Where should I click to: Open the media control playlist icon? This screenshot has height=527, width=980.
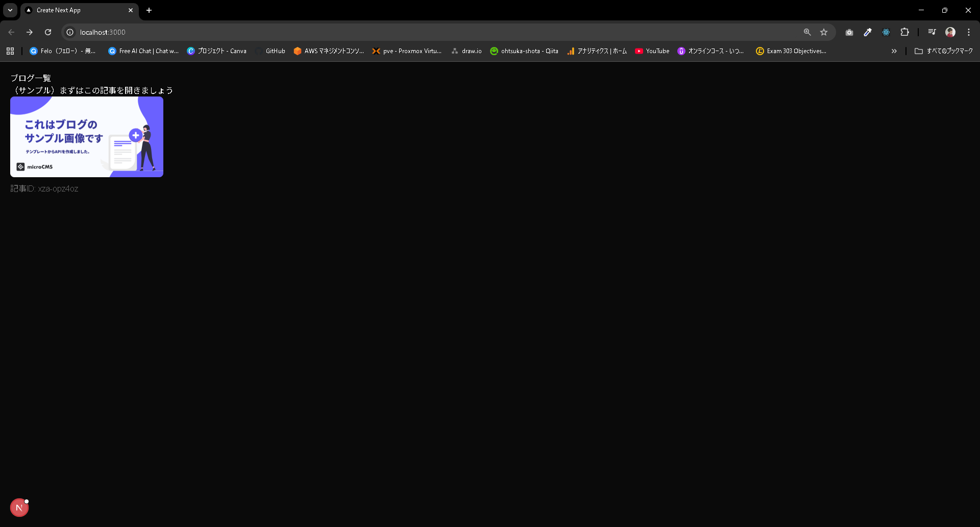(932, 32)
